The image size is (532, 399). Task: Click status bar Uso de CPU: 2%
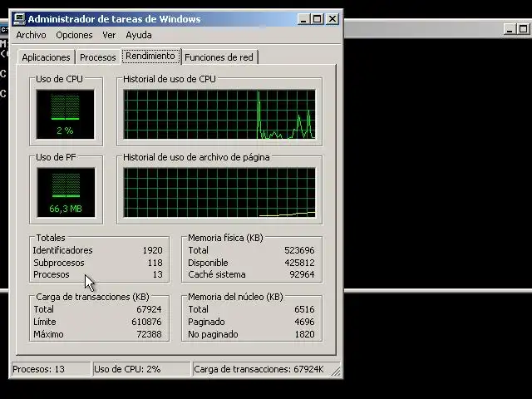point(141,369)
